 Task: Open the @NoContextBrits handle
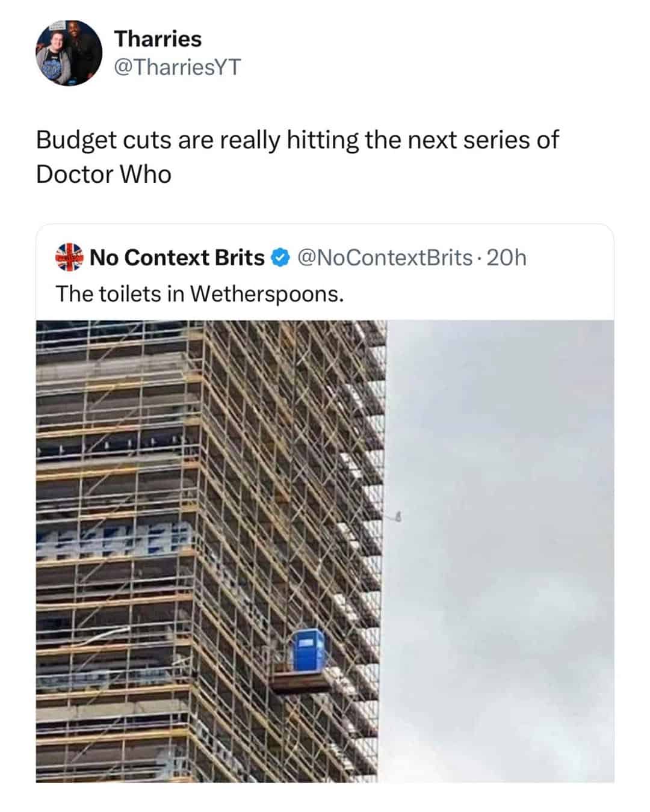tap(385, 257)
